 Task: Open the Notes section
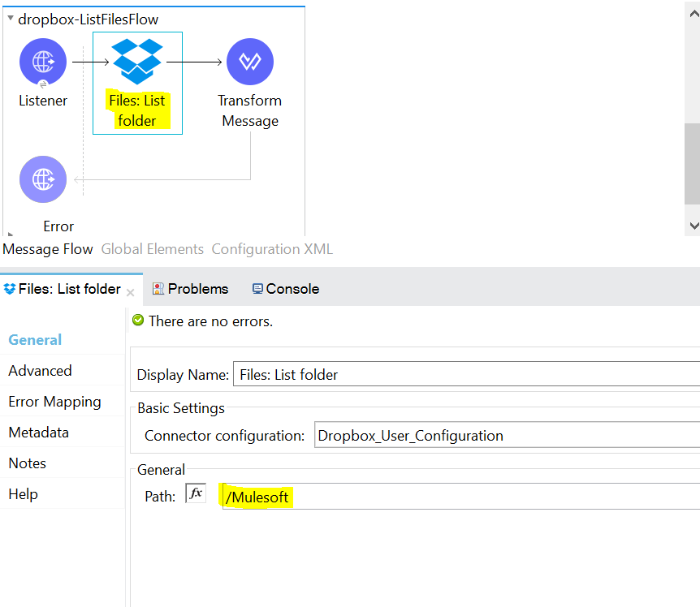pyautogui.click(x=28, y=463)
